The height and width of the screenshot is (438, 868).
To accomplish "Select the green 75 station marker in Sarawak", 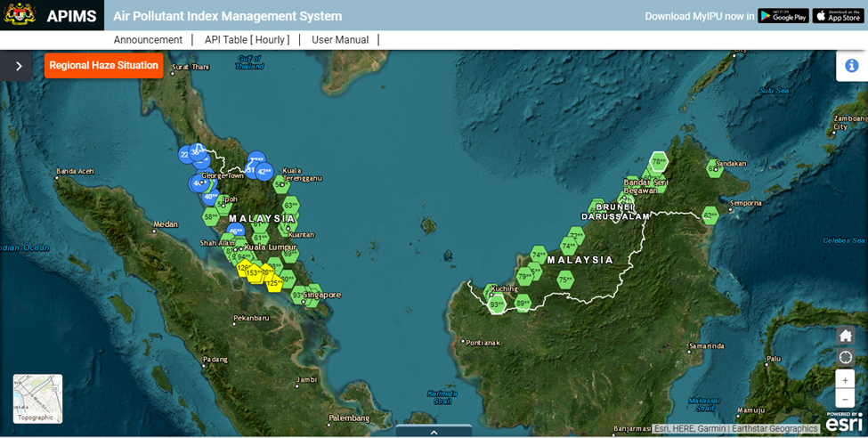I will click(564, 280).
